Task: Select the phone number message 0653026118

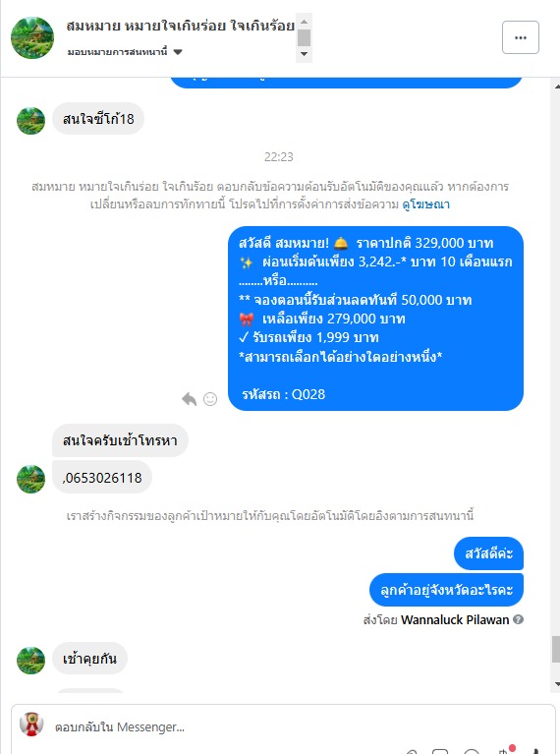Action: [x=102, y=478]
